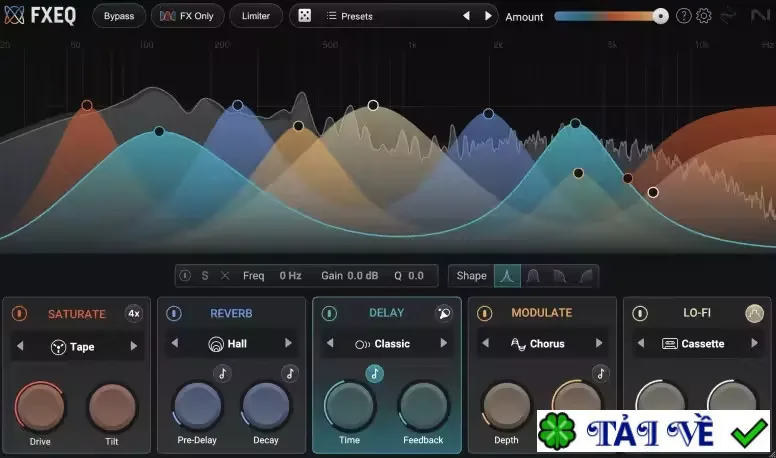Click the Classic delay type icon
This screenshot has width=776, height=458.
point(362,344)
